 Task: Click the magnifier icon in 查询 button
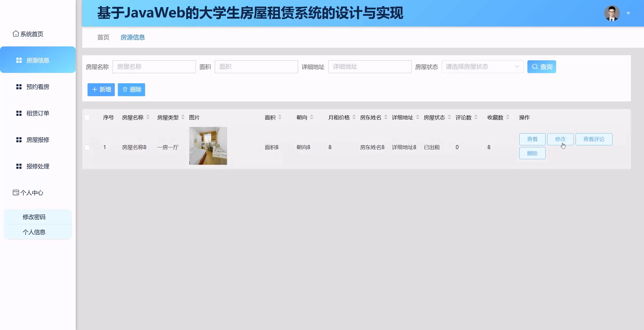tap(535, 67)
